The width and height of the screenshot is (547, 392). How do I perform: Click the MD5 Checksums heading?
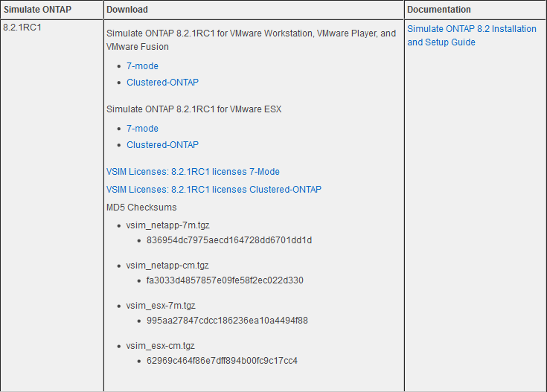pos(141,208)
